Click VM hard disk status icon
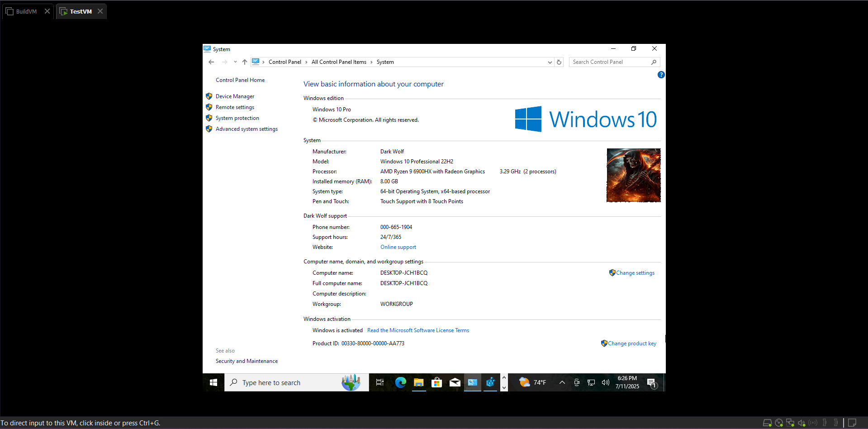The image size is (868, 429). (767, 423)
